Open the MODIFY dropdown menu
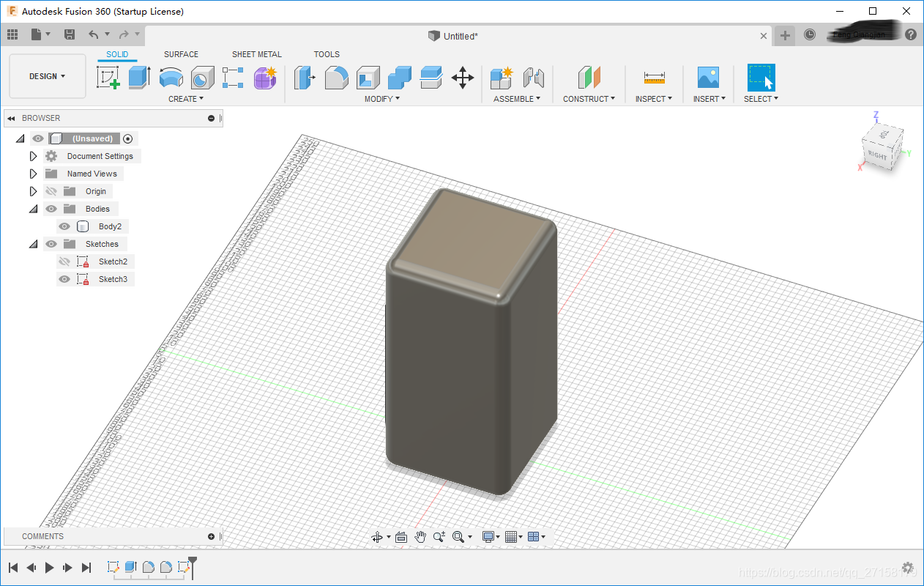Viewport: 924px width, 586px height. [x=381, y=99]
